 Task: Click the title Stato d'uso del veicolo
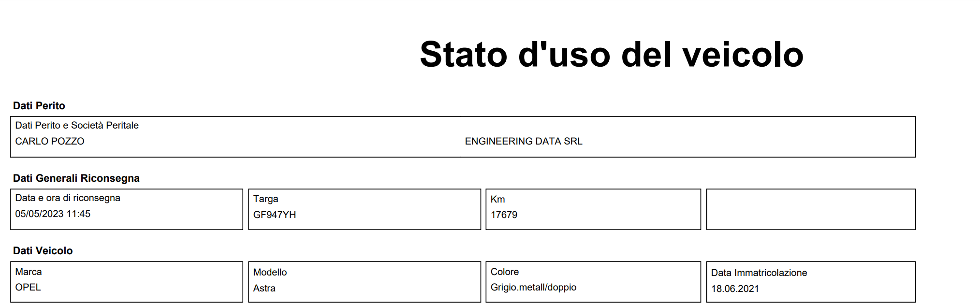612,54
